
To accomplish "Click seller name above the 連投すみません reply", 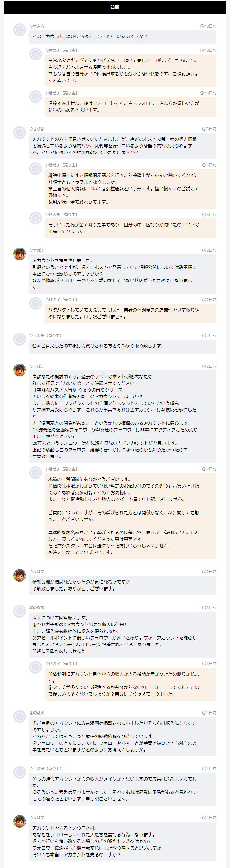I will tap(61, 93).
